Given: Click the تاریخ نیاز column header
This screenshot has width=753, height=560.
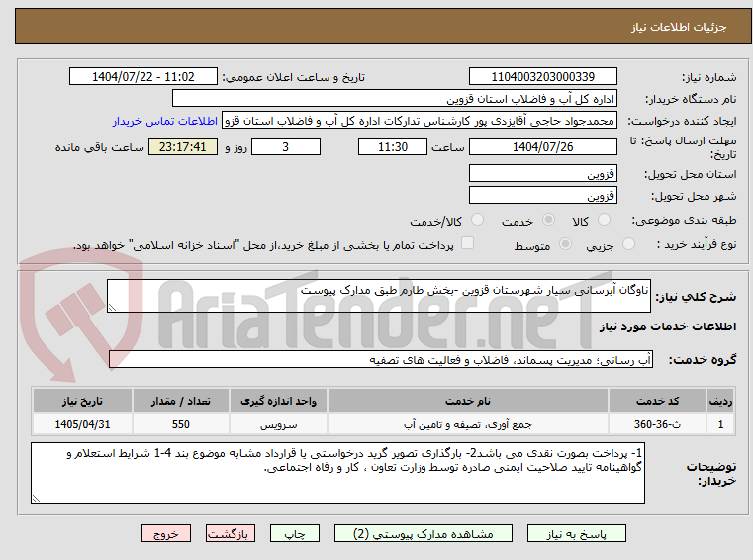Looking at the screenshot, I should click(x=82, y=401).
